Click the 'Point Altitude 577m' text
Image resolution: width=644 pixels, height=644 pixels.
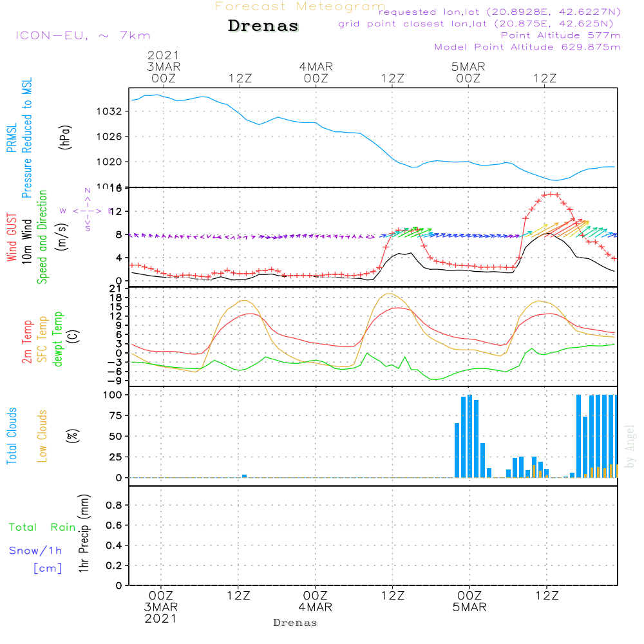pos(560,35)
